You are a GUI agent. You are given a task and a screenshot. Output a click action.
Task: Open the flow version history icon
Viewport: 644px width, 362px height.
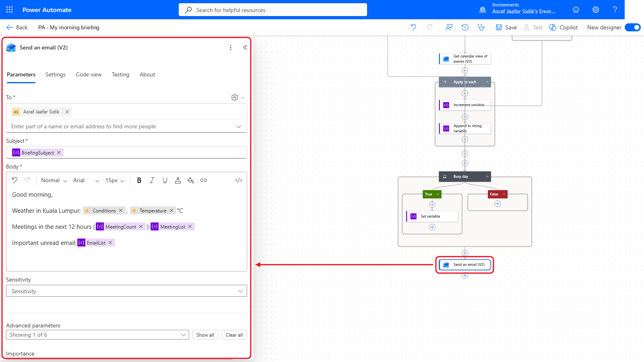465,27
